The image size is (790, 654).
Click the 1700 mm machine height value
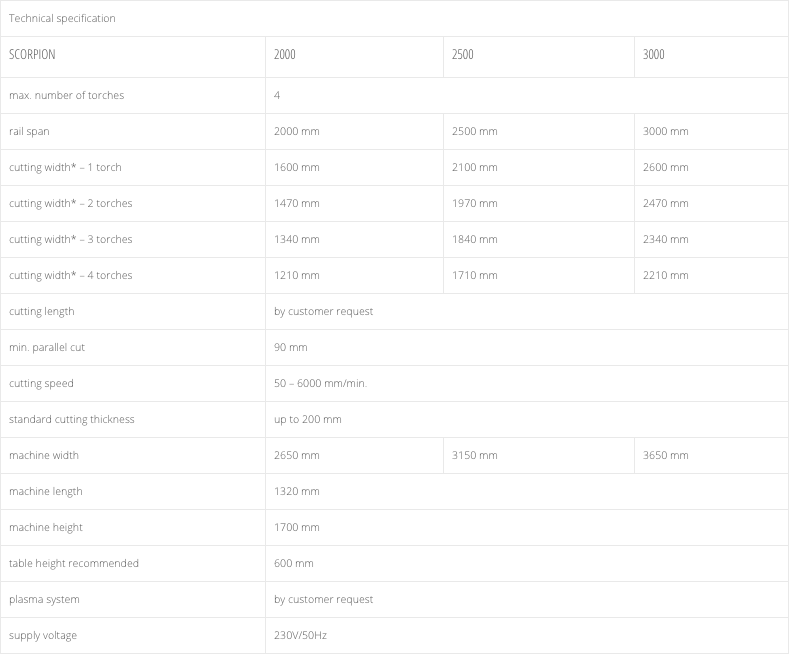[297, 527]
